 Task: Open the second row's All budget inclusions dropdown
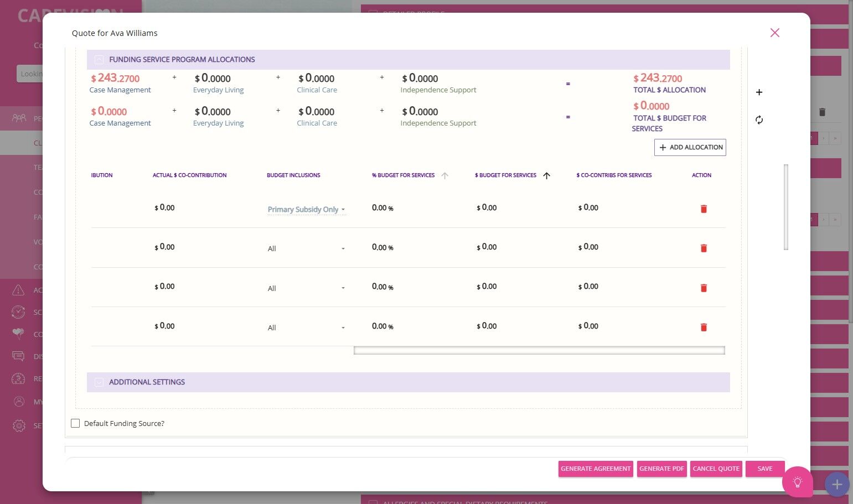306,249
